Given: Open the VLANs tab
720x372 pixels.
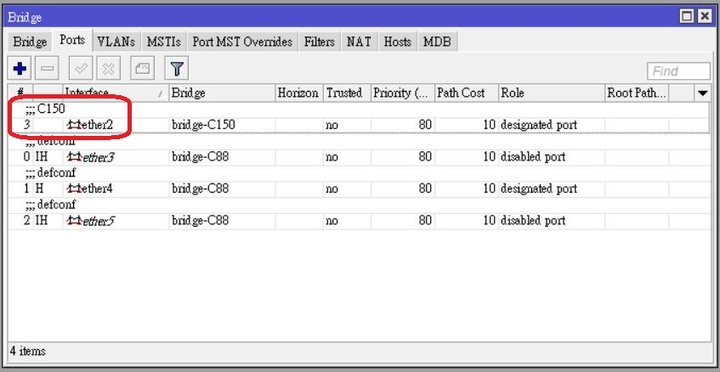Looking at the screenshot, I should tap(116, 42).
